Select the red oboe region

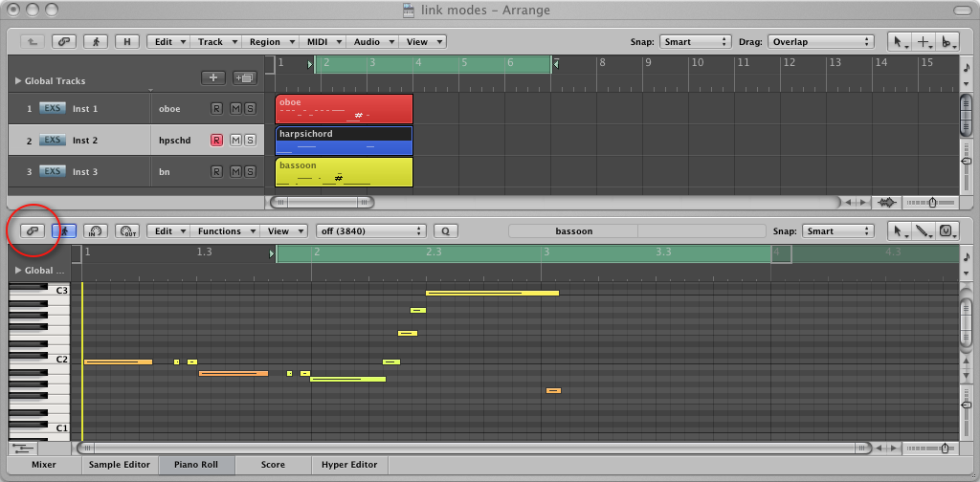coord(345,109)
